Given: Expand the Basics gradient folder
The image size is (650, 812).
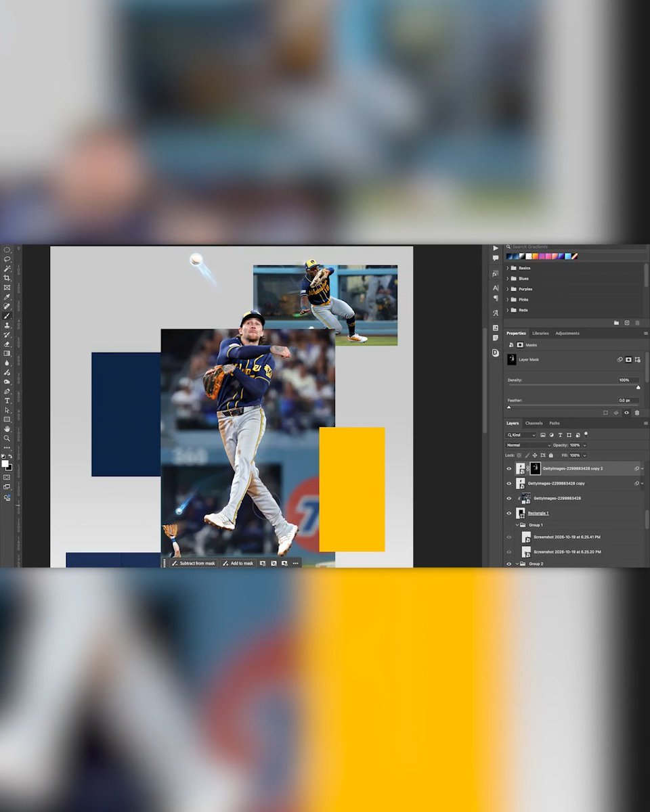Looking at the screenshot, I should 508,268.
